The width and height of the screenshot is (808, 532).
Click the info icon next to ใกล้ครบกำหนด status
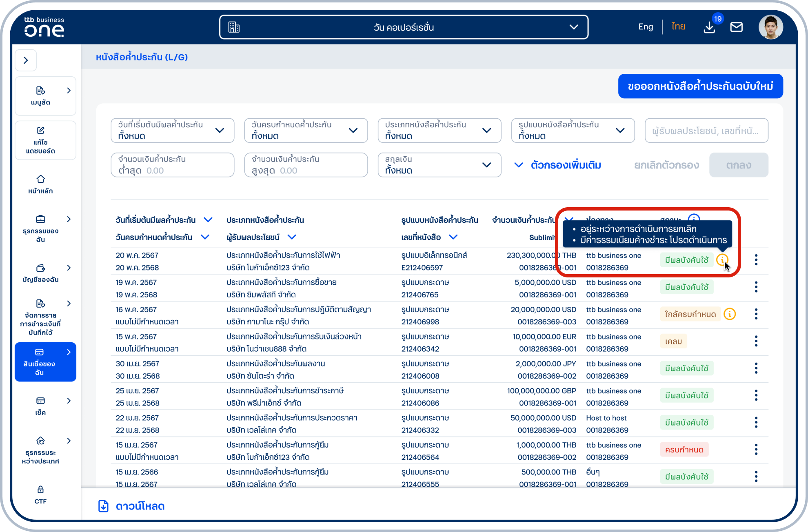click(x=730, y=314)
